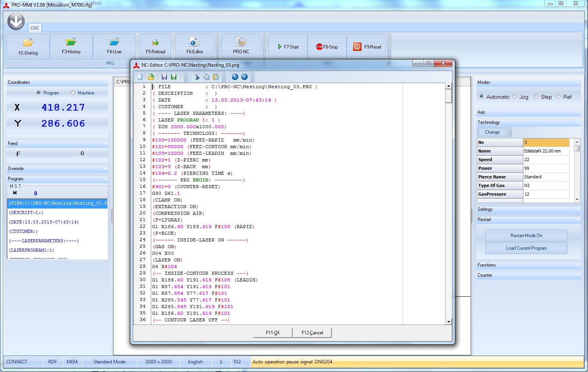This screenshot has height=372, width=588.
Task: Click the NC-Editor scrollbar down arrow
Action: [x=449, y=321]
